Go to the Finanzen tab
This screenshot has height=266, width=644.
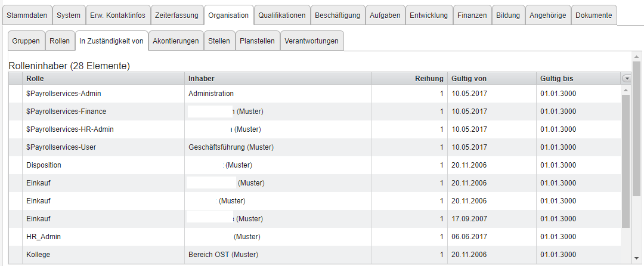coord(472,16)
